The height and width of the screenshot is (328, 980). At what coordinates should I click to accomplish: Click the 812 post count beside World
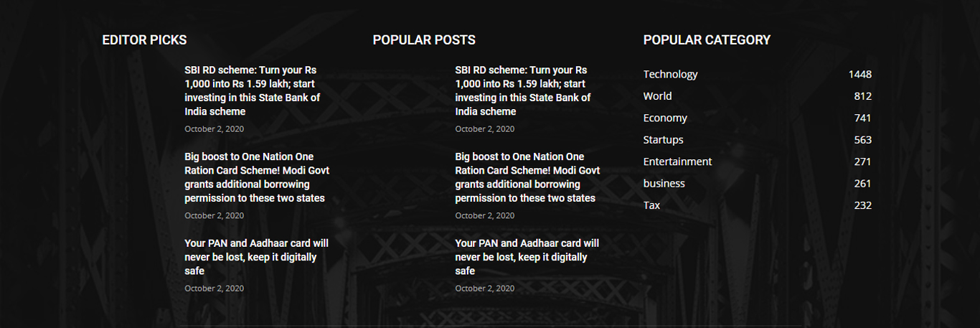click(x=862, y=96)
